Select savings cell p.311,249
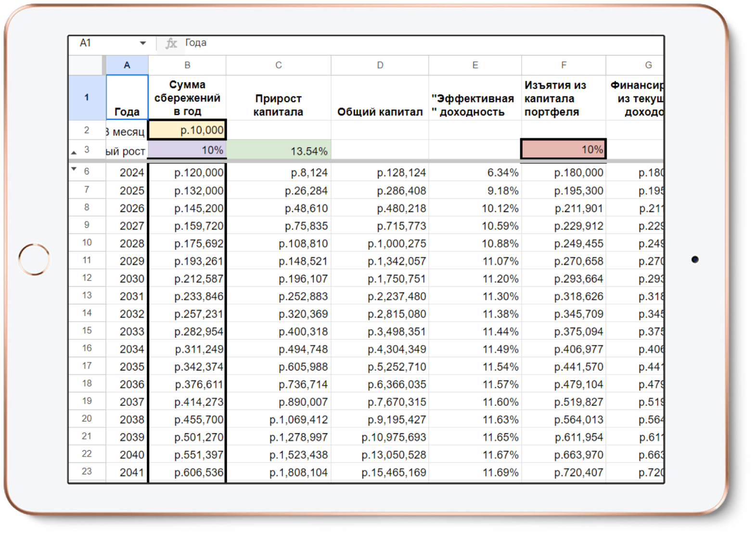Viewport: 756px width, 538px height. pyautogui.click(x=187, y=349)
